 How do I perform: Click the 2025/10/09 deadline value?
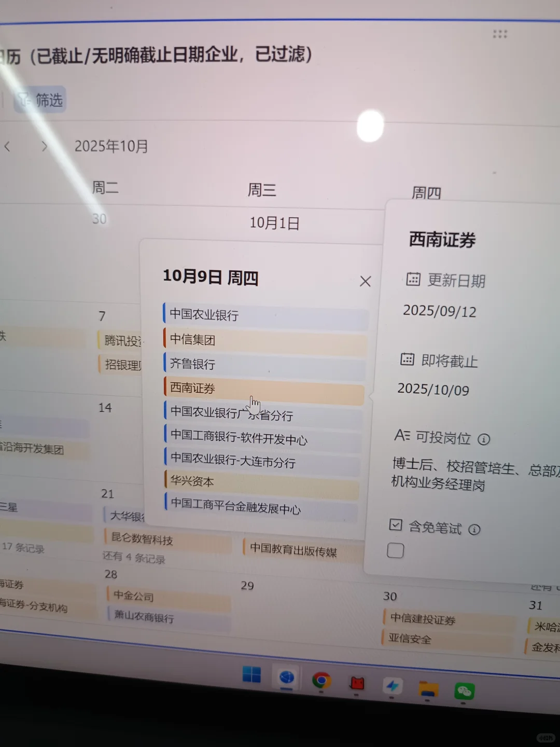[433, 389]
